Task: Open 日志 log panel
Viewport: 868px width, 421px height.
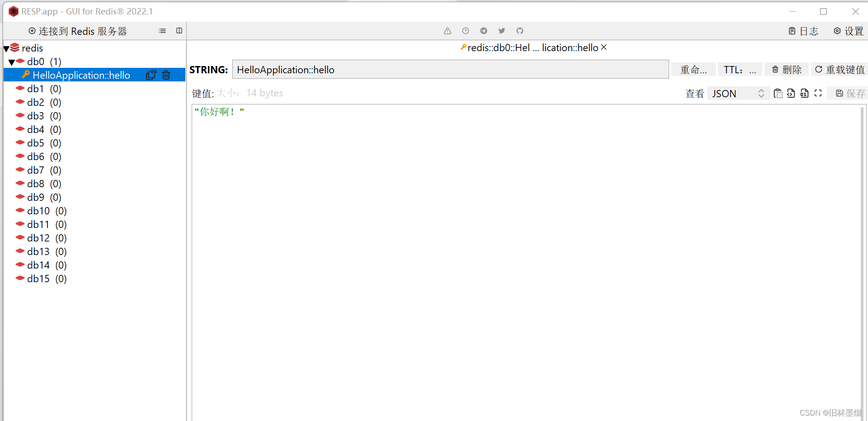Action: 803,31
